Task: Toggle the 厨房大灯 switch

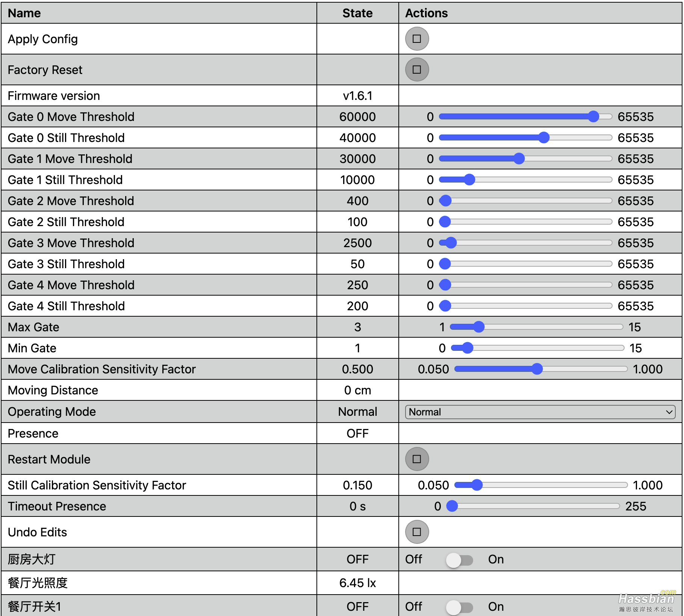Action: click(459, 560)
